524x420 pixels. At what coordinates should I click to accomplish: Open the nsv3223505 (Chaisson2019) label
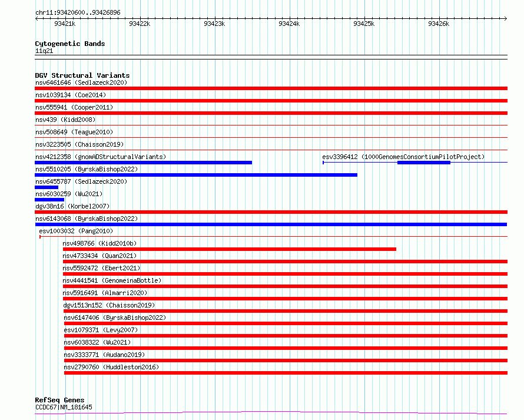pyautogui.click(x=79, y=144)
